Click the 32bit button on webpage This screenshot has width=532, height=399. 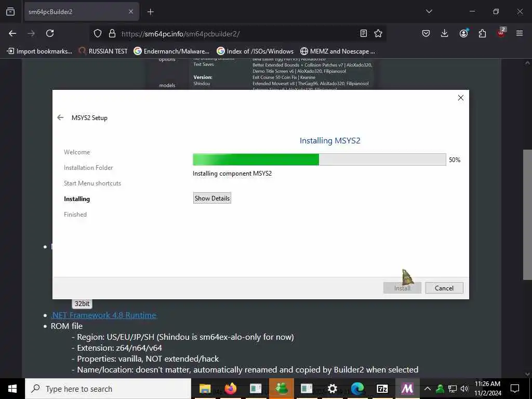pos(82,303)
